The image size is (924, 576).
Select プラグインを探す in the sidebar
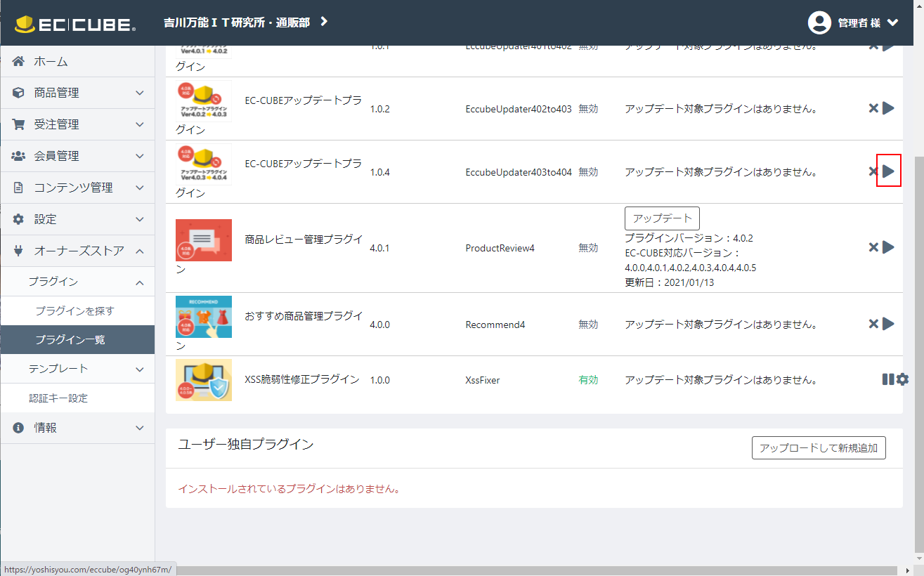[x=74, y=310]
